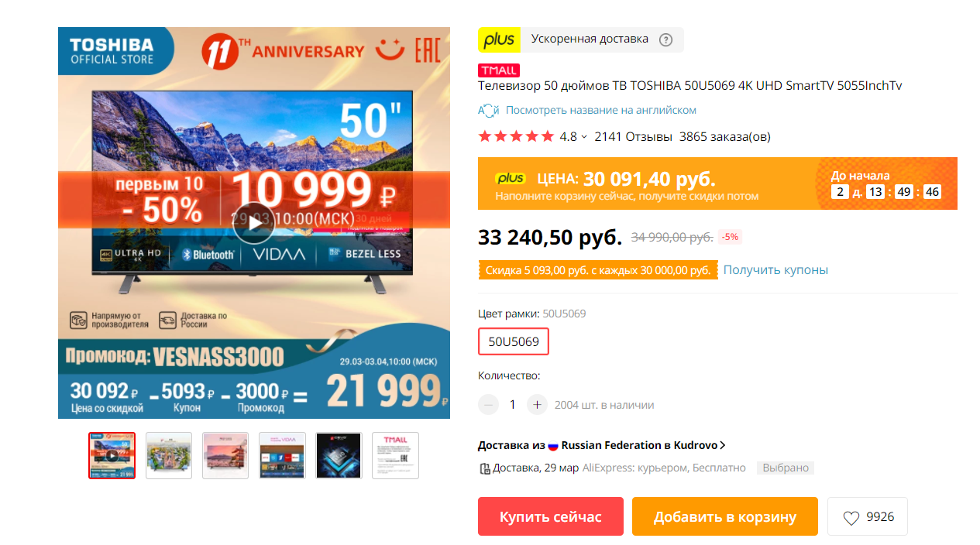980x545 pixels.
Task: Expand delivery location Kudrovo chevron
Action: (x=722, y=445)
